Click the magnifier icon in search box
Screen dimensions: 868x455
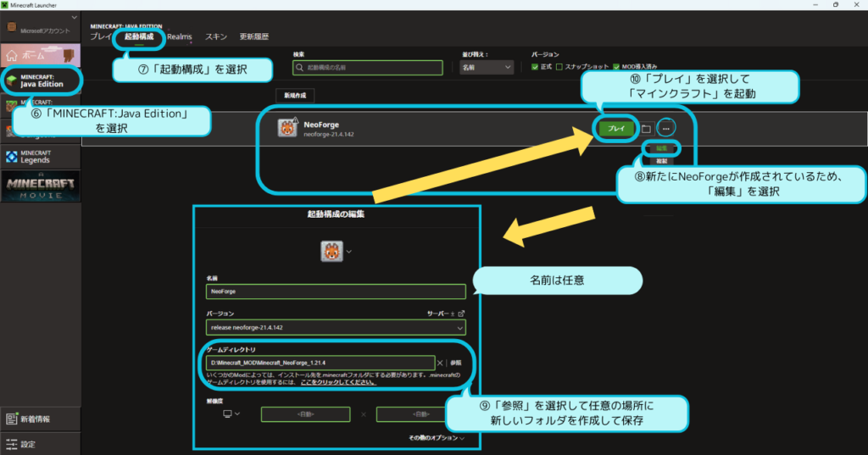tap(299, 68)
